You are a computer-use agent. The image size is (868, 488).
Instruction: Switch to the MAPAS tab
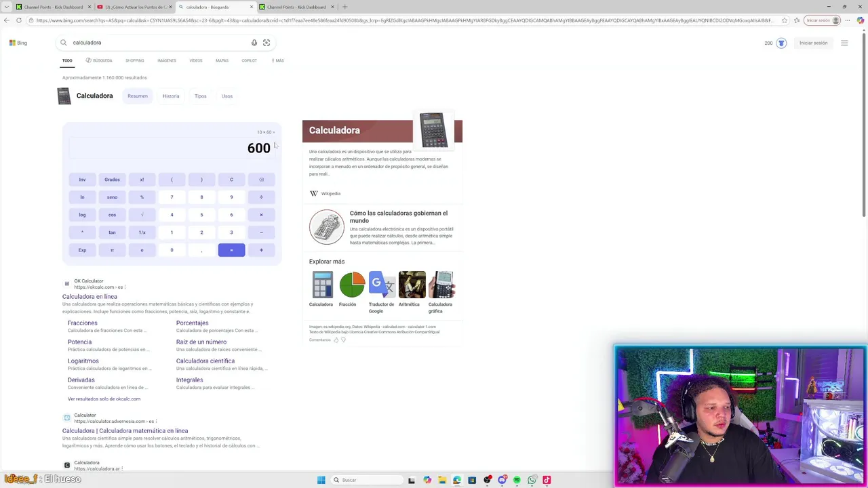point(222,60)
